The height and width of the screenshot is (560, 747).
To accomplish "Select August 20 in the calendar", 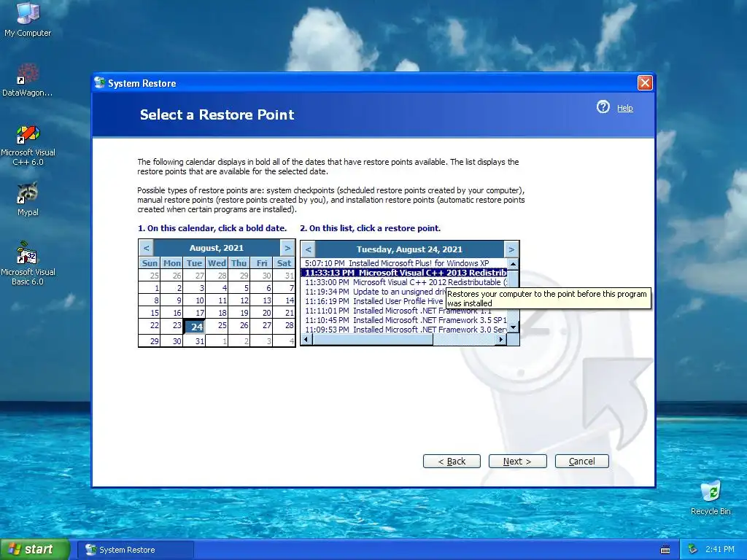I will click(262, 313).
